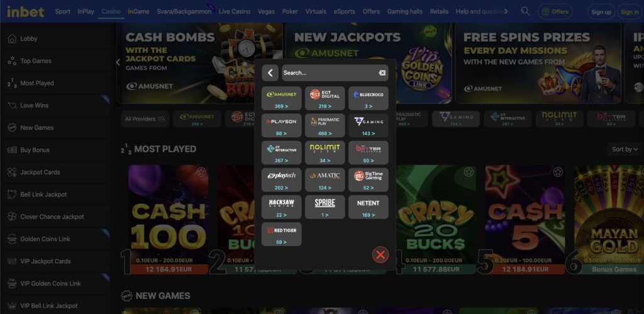644x314 pixels.
Task: Toggle favorite star on Cash 100 game
Action: pos(201,172)
